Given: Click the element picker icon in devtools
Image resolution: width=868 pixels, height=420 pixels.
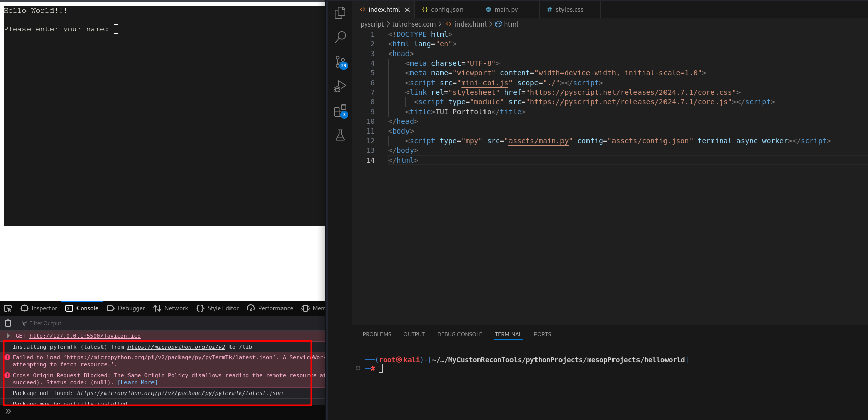Looking at the screenshot, I should [x=8, y=308].
